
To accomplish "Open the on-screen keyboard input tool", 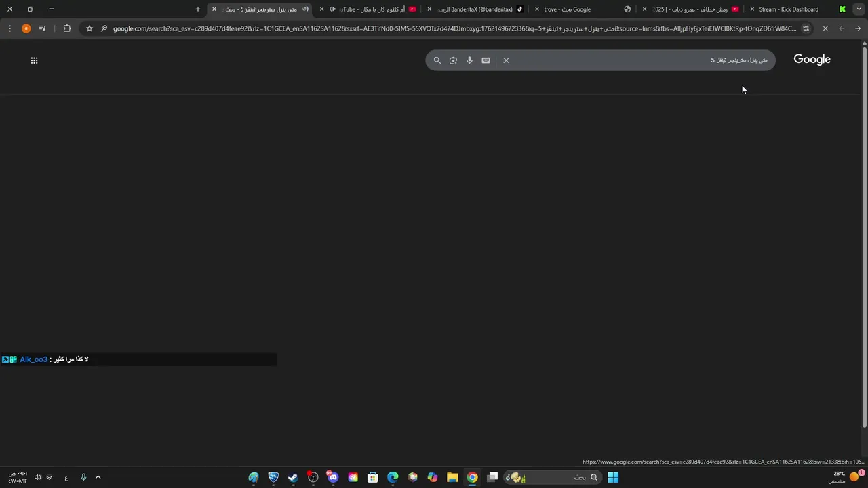I will pyautogui.click(x=486, y=60).
